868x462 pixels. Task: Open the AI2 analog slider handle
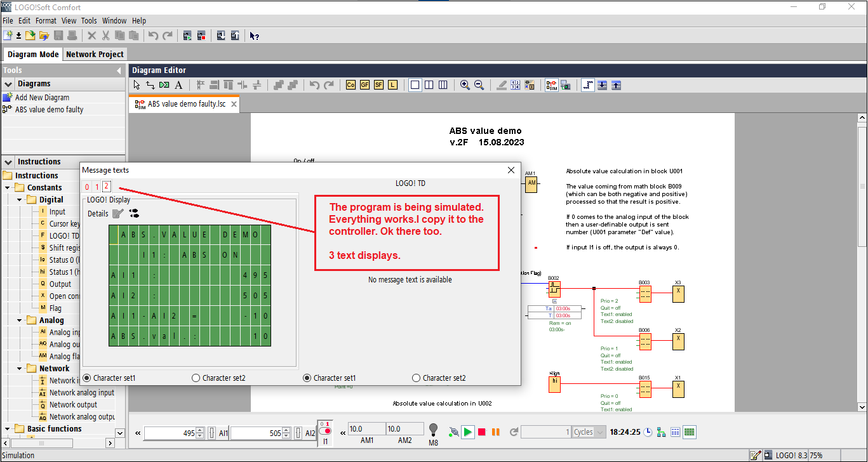pos(298,433)
